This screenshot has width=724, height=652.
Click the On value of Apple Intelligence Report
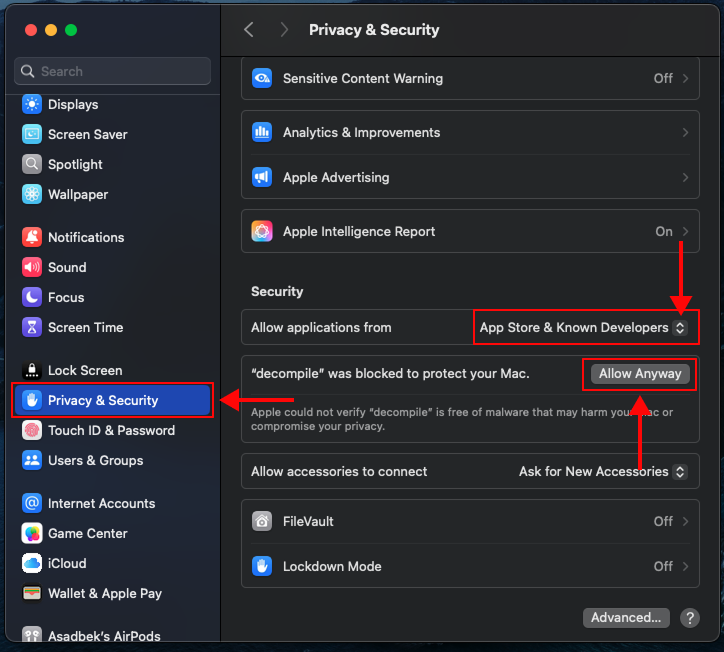pyautogui.click(x=664, y=231)
